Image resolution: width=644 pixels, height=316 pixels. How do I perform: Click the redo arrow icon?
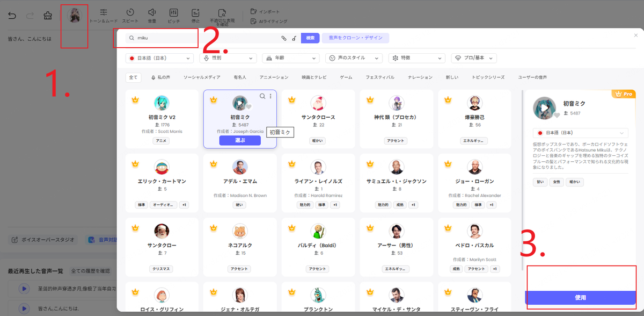(30, 16)
